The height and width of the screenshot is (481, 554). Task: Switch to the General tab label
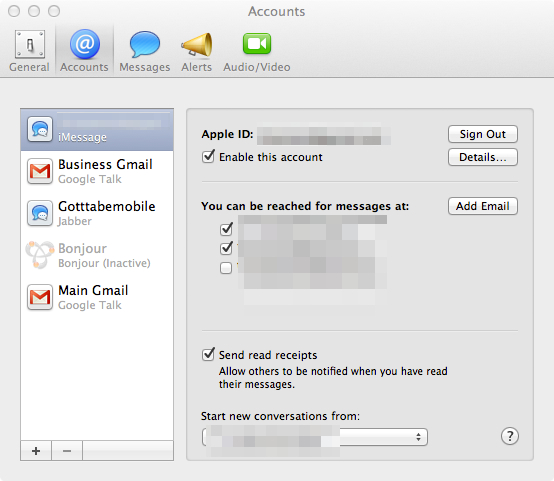29,67
